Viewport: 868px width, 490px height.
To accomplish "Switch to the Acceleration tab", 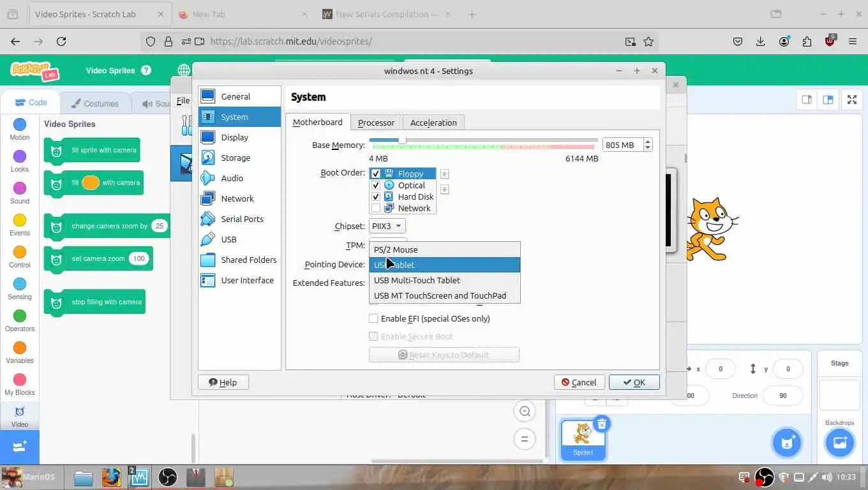I will click(433, 122).
